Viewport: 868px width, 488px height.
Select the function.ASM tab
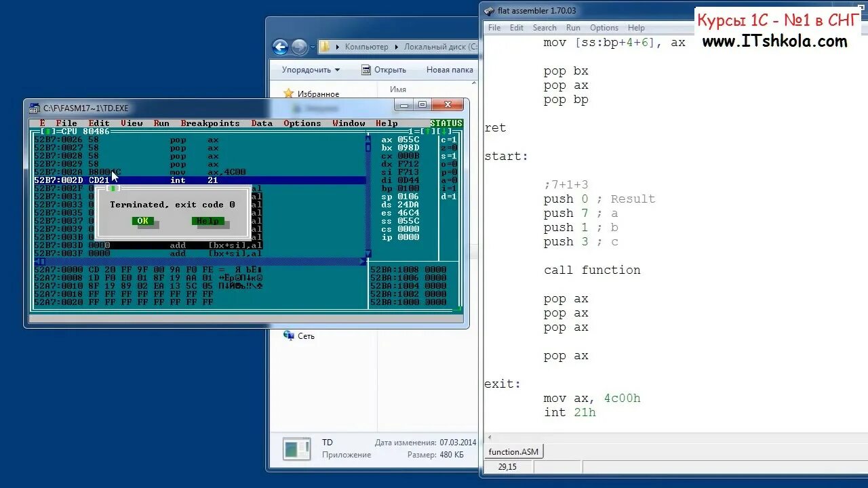click(x=513, y=451)
